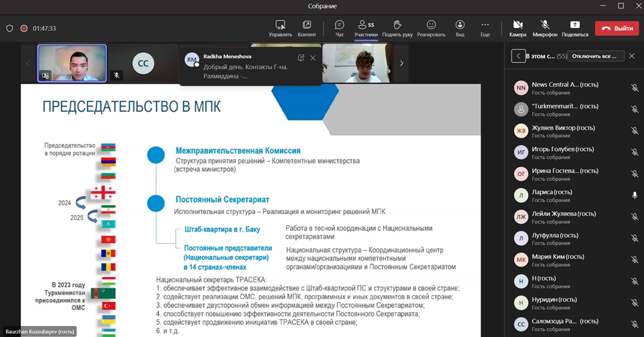Toggle the Микрофон mute state

(545, 28)
